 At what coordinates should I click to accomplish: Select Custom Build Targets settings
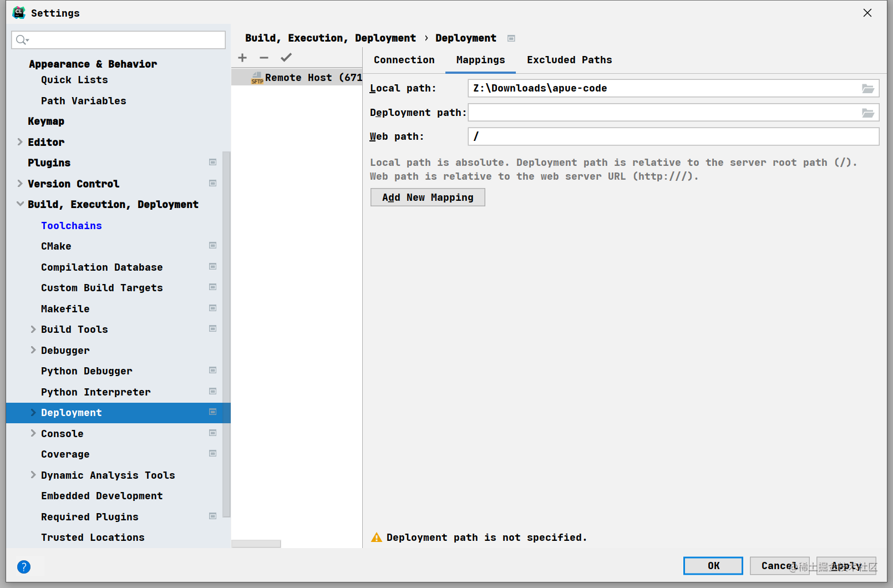(x=102, y=288)
